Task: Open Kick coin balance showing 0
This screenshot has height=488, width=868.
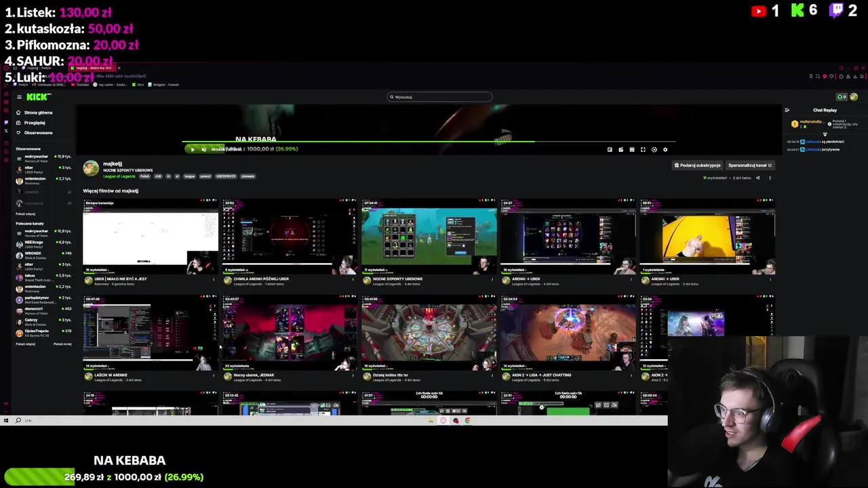Action: pos(842,97)
